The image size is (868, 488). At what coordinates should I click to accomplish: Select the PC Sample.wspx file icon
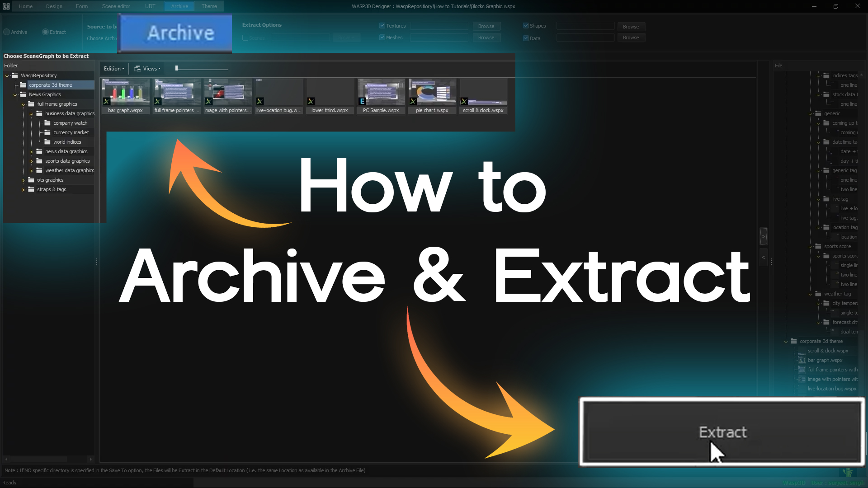381,93
